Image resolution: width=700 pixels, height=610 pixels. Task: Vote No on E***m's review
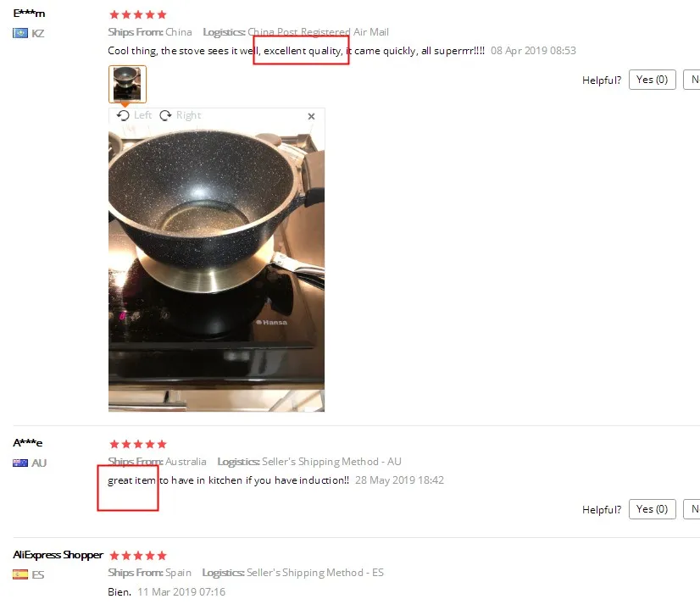692,80
